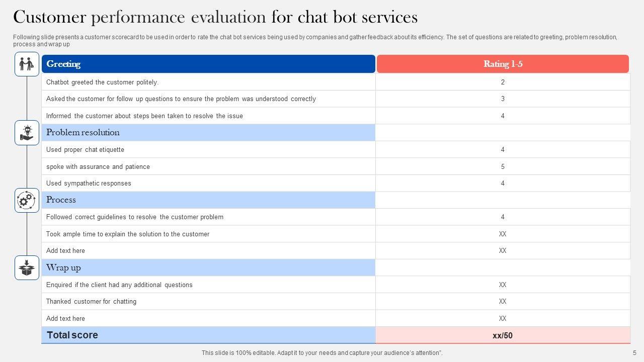Click rating value for 'Used sympathetic responses'
Viewport: 644px width, 362px height.
tap(503, 184)
